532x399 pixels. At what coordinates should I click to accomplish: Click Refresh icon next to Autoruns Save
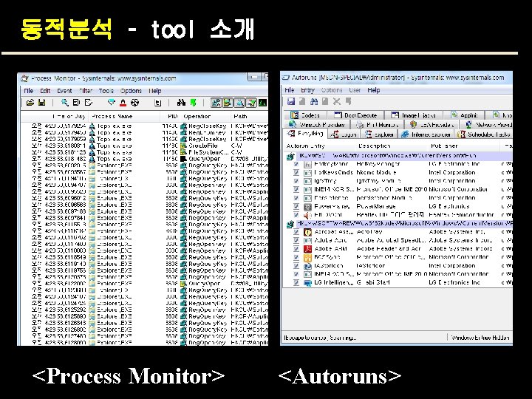302,101
